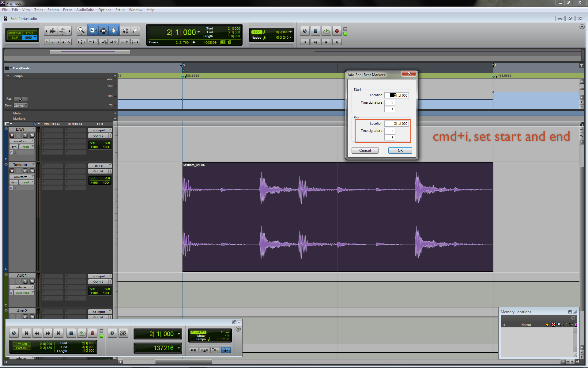Enable SLIP edit mode
This screenshot has height=368, width=588.
[x=15, y=37]
